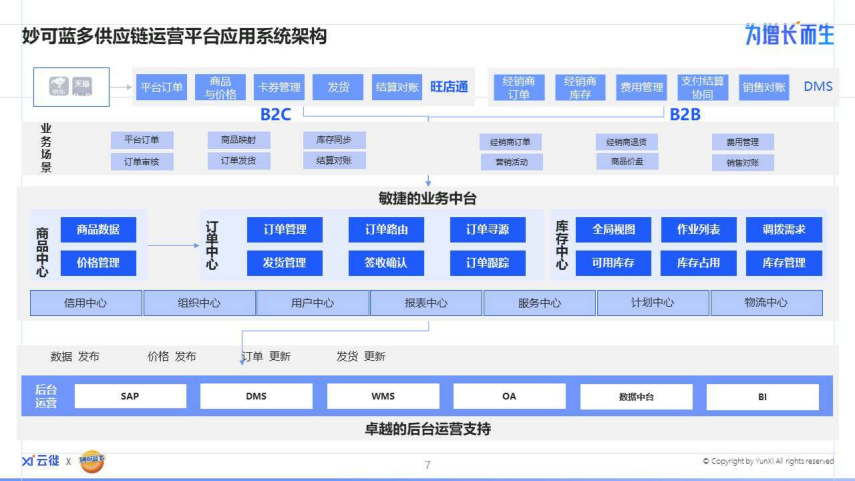Click the DMS label at top right

click(817, 87)
